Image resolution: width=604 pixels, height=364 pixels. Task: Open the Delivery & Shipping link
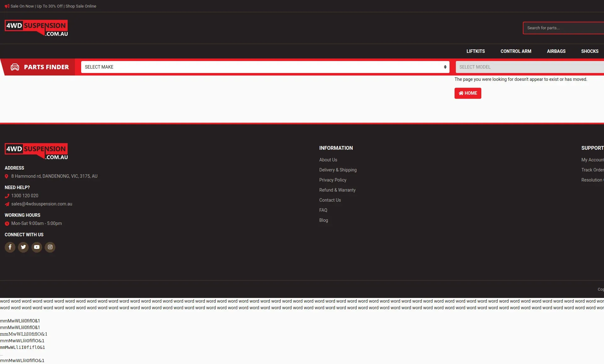click(x=338, y=170)
